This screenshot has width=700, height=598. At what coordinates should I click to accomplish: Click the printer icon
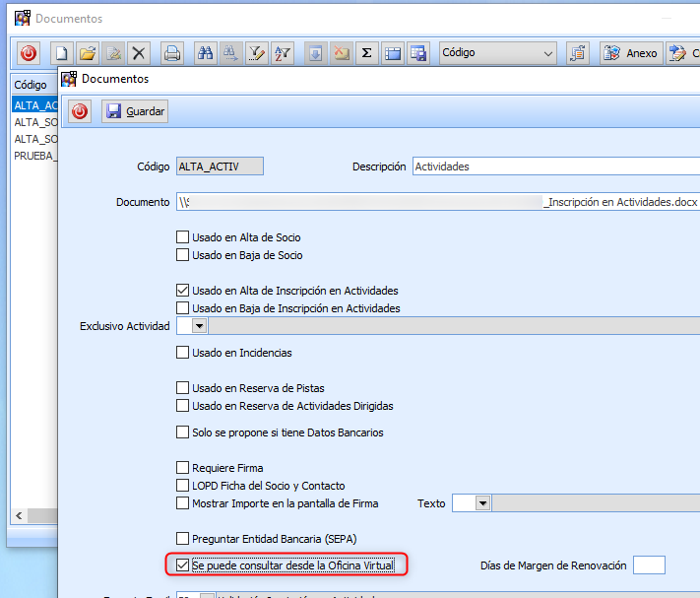pyautogui.click(x=172, y=53)
